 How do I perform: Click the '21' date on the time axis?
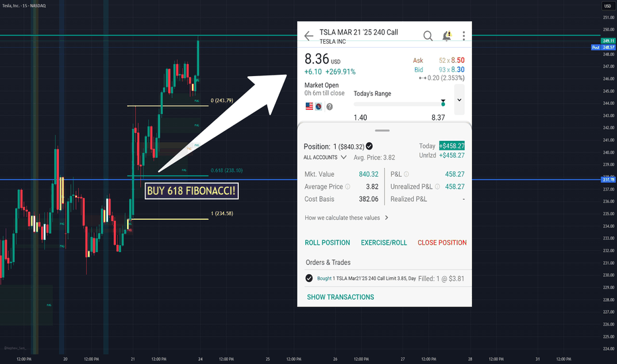pos(132,359)
